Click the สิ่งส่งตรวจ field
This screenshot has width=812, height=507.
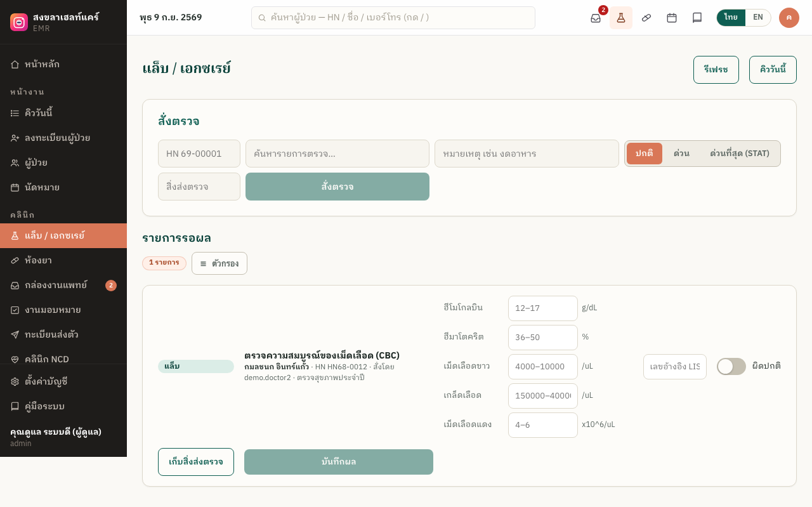(x=199, y=187)
